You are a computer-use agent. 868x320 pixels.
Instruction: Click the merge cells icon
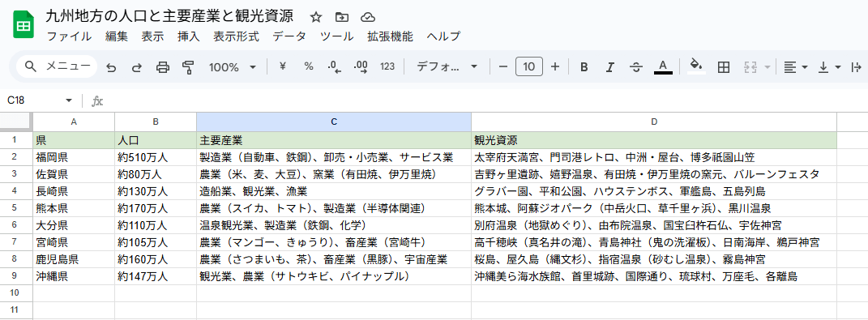[x=750, y=67]
